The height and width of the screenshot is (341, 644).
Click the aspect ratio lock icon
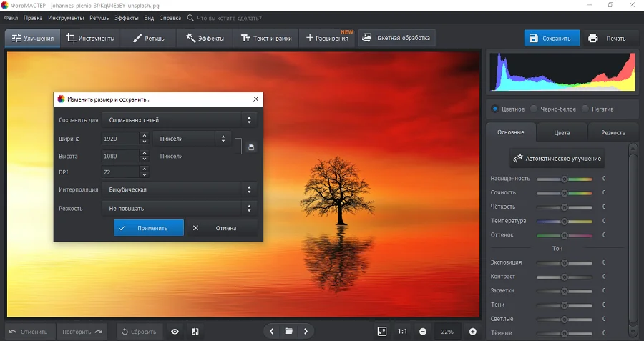pyautogui.click(x=251, y=147)
